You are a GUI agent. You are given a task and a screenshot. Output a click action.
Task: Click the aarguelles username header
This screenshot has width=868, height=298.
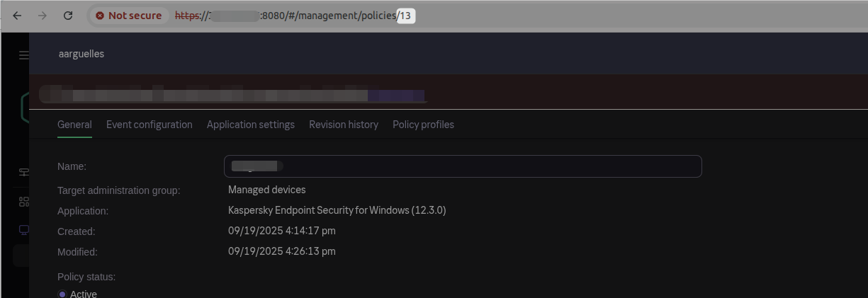(x=81, y=54)
